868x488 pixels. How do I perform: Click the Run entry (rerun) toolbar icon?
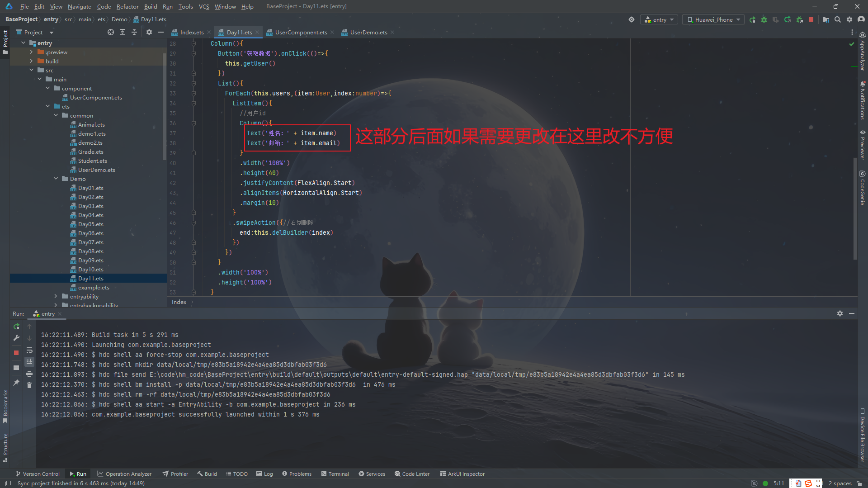coord(752,19)
